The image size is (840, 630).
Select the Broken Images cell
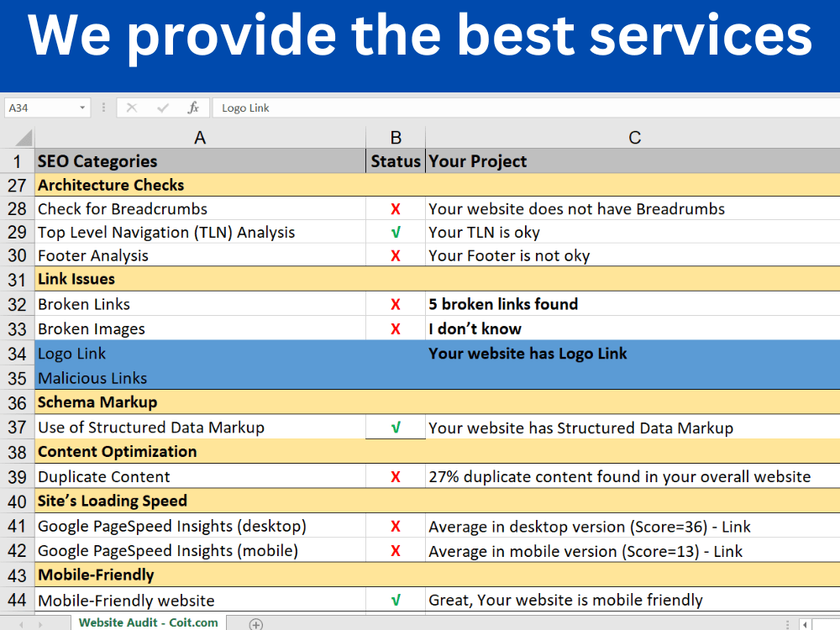click(x=200, y=328)
